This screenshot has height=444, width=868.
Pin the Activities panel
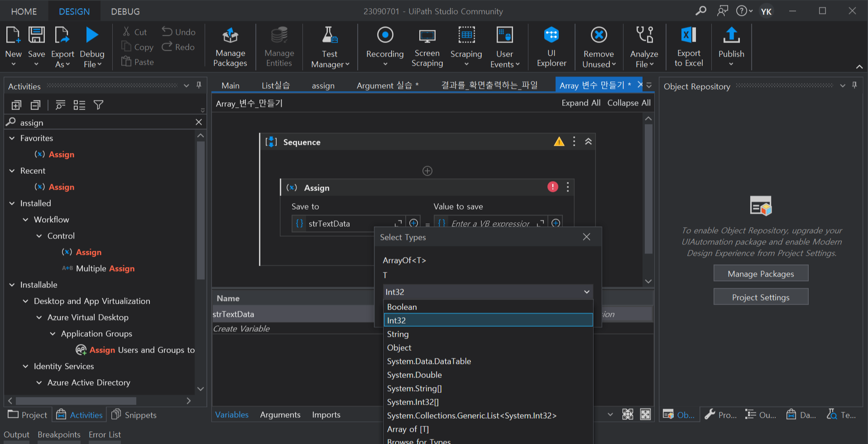tap(199, 86)
